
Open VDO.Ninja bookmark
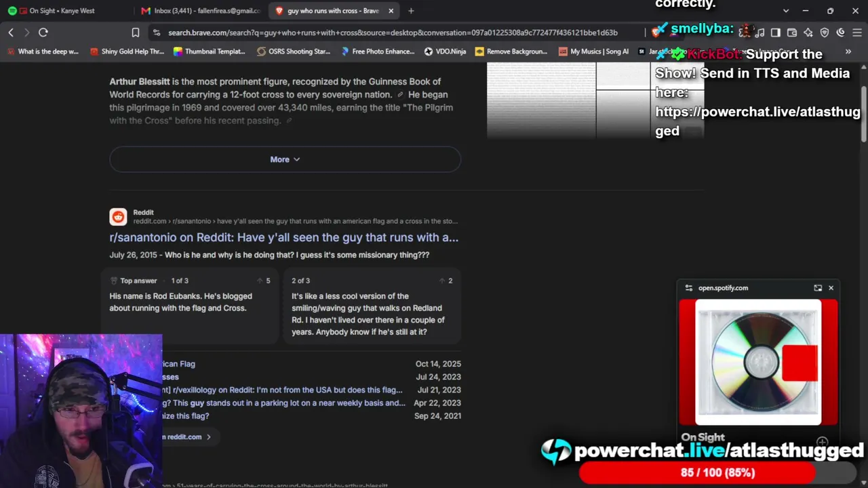point(445,52)
